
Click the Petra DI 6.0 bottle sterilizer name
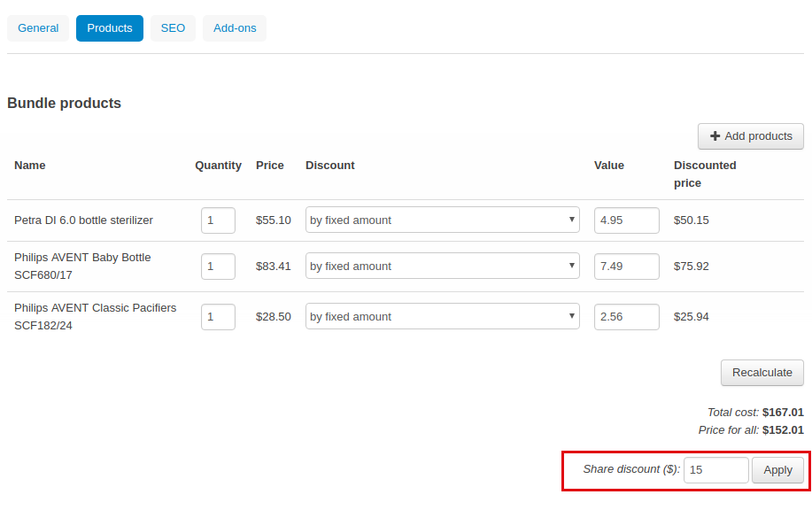coord(83,220)
